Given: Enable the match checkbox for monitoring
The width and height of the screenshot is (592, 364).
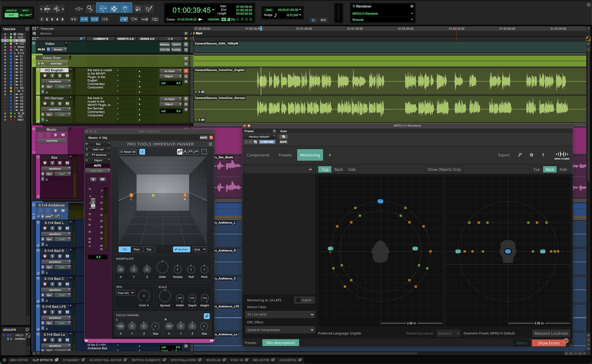Looking at the screenshot, I should tap(298, 300).
